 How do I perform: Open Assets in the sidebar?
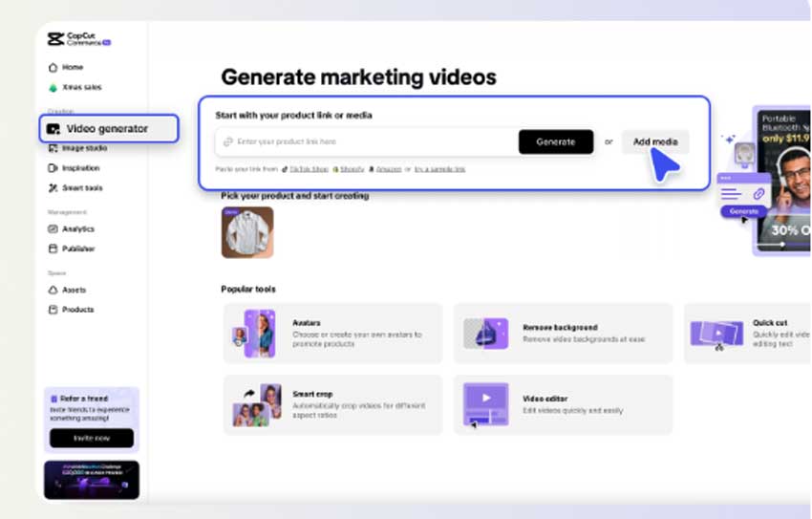click(x=74, y=291)
